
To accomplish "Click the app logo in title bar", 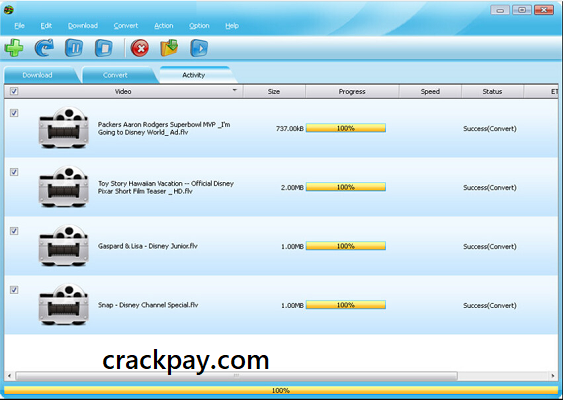I will click(8, 10).
